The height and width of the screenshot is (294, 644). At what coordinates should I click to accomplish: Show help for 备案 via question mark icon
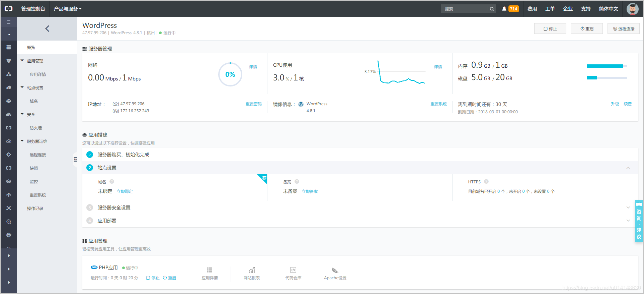[297, 181]
